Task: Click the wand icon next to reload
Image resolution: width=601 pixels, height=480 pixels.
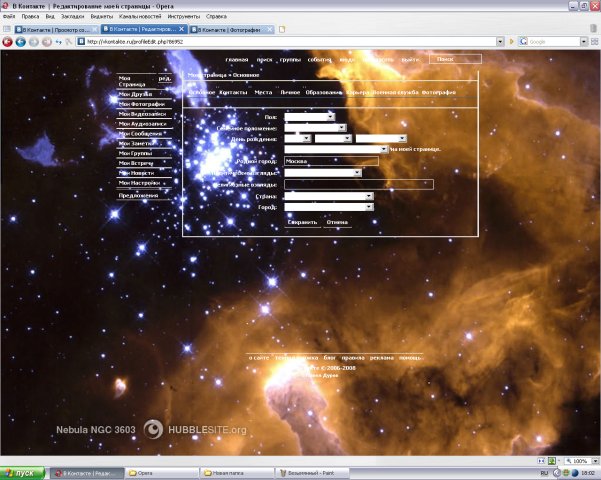Action: click(69, 42)
